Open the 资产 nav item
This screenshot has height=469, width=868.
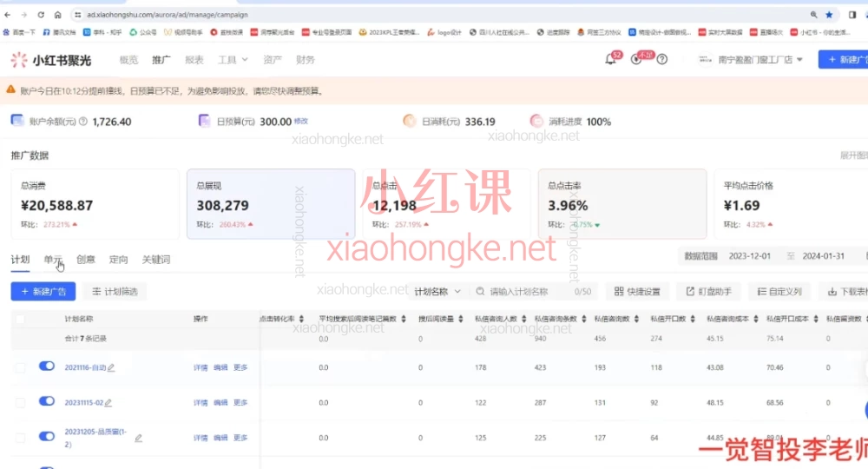tap(272, 60)
